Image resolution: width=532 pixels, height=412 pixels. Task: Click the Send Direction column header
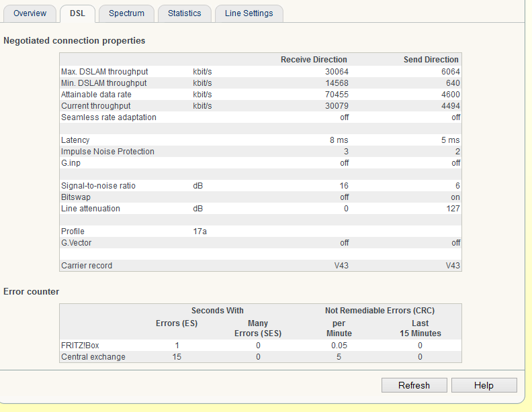pos(431,60)
